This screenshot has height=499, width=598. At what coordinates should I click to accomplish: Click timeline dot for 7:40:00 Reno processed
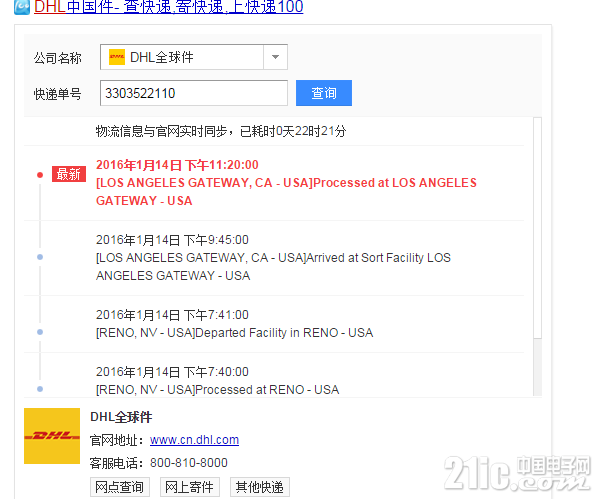(x=40, y=389)
